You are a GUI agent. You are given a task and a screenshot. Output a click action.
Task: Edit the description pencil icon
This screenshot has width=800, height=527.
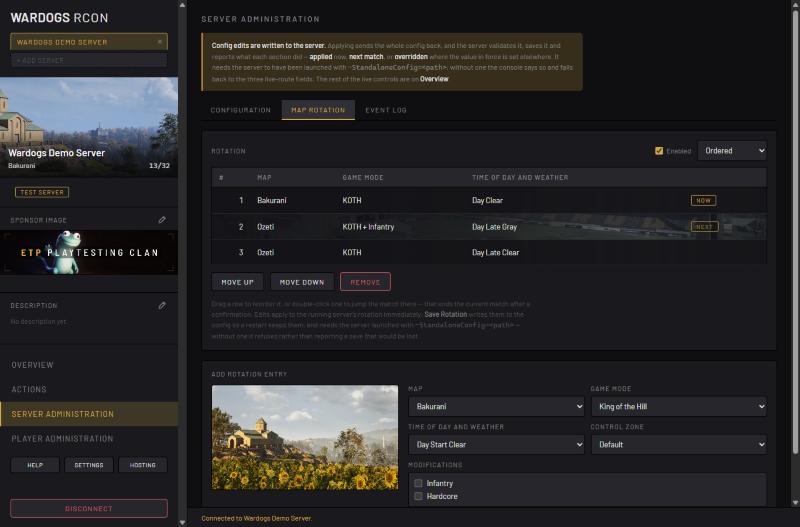162,306
